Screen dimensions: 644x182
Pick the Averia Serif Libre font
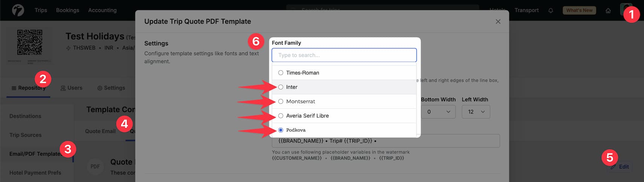pyautogui.click(x=281, y=116)
